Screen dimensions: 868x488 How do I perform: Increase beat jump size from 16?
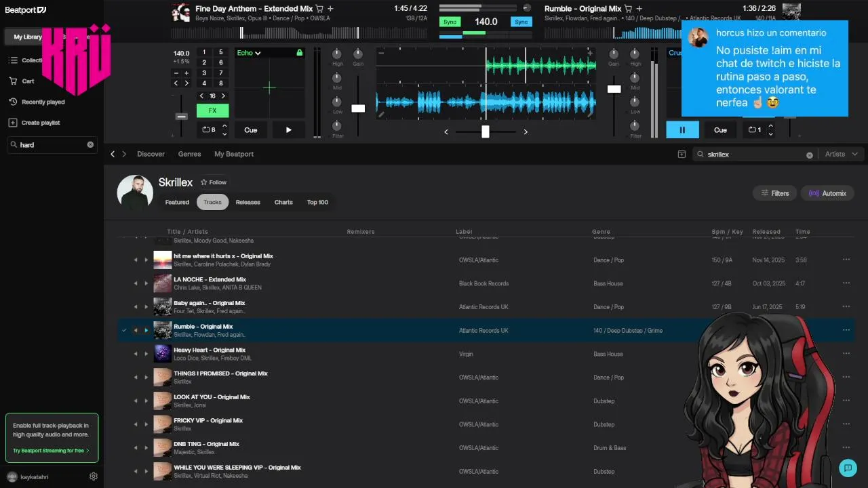(x=223, y=96)
